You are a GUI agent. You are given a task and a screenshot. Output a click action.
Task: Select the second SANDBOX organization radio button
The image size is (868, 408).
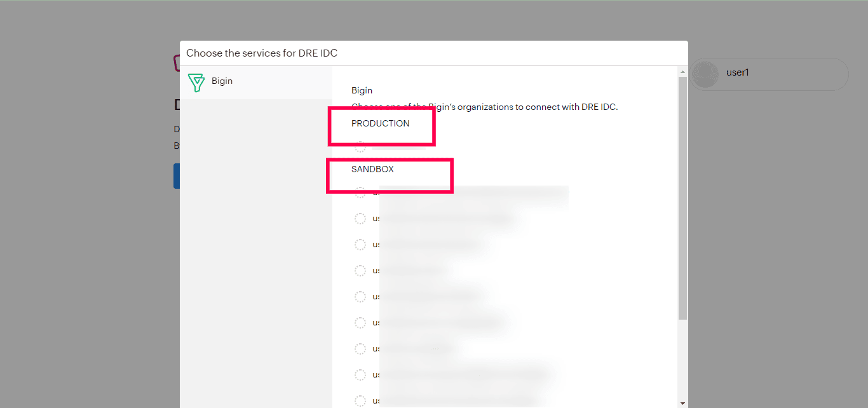pos(360,219)
